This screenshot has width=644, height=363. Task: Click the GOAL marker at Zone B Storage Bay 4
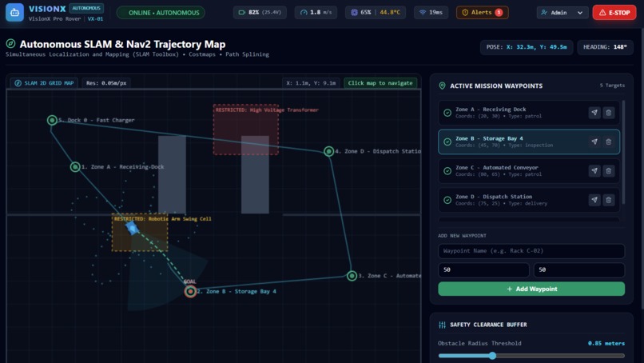(x=190, y=291)
